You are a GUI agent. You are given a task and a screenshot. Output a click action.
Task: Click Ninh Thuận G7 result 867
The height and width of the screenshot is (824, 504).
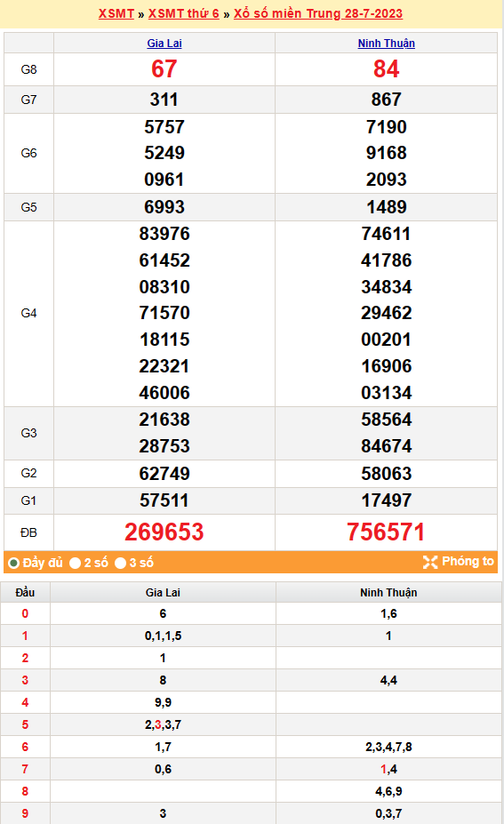[387, 100]
